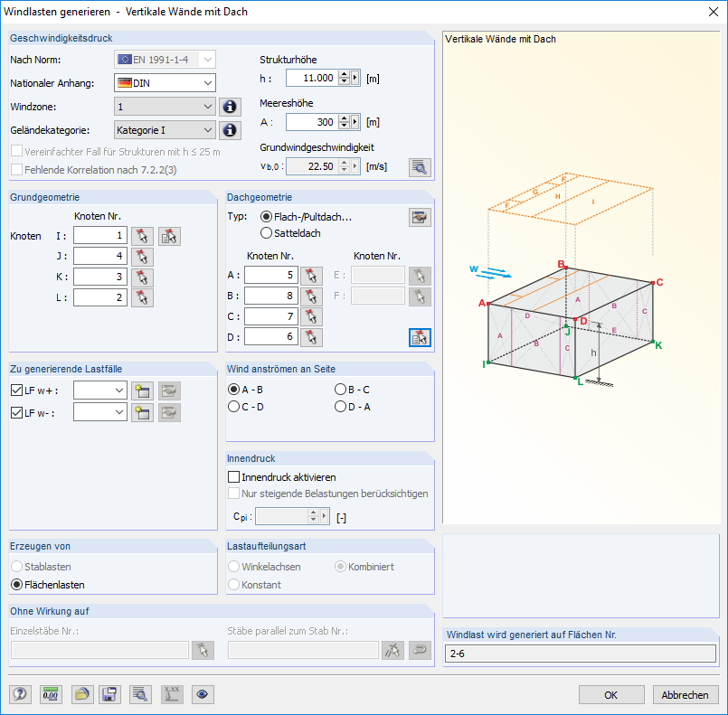Click Strukturhöhe h value field

tap(313, 78)
